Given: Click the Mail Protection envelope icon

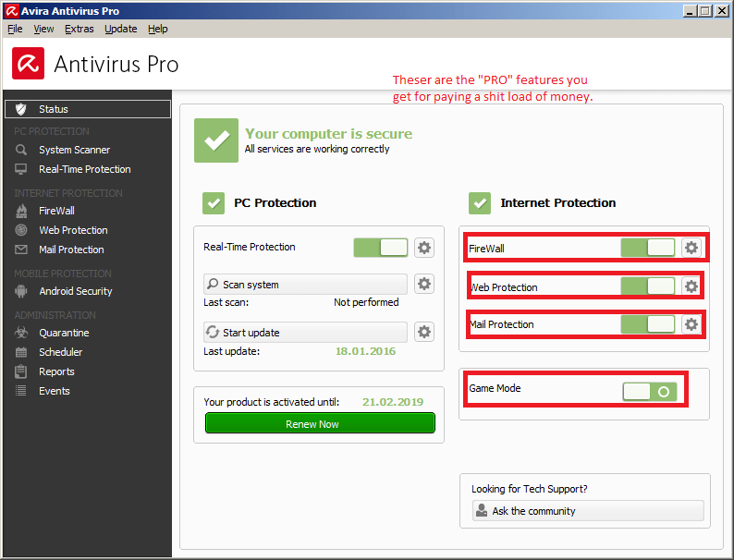Looking at the screenshot, I should (x=21, y=250).
